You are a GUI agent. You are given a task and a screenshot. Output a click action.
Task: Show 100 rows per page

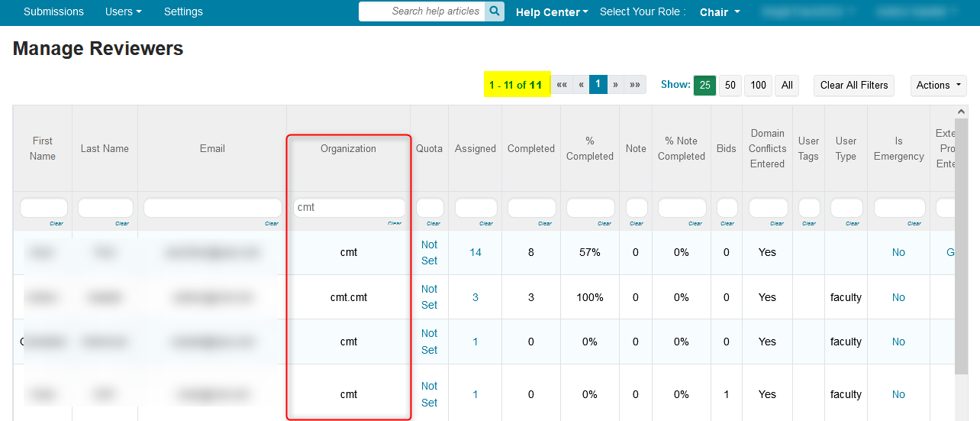(x=759, y=86)
